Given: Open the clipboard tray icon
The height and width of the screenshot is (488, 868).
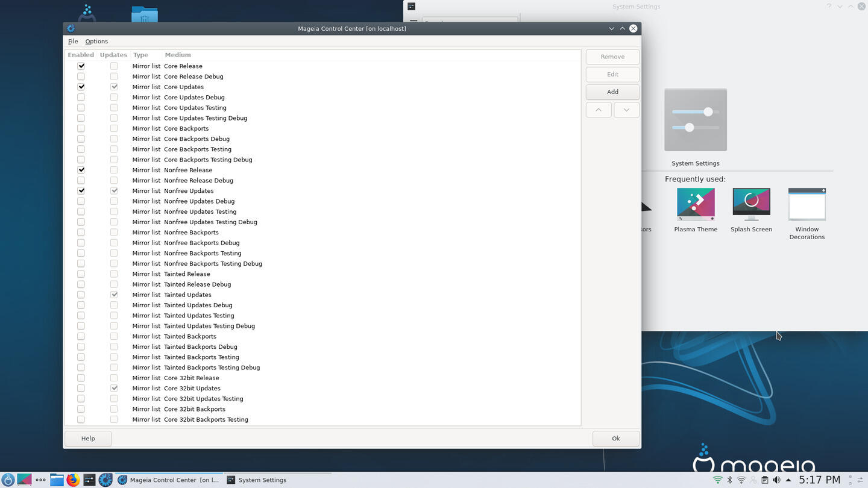Looking at the screenshot, I should (x=764, y=480).
